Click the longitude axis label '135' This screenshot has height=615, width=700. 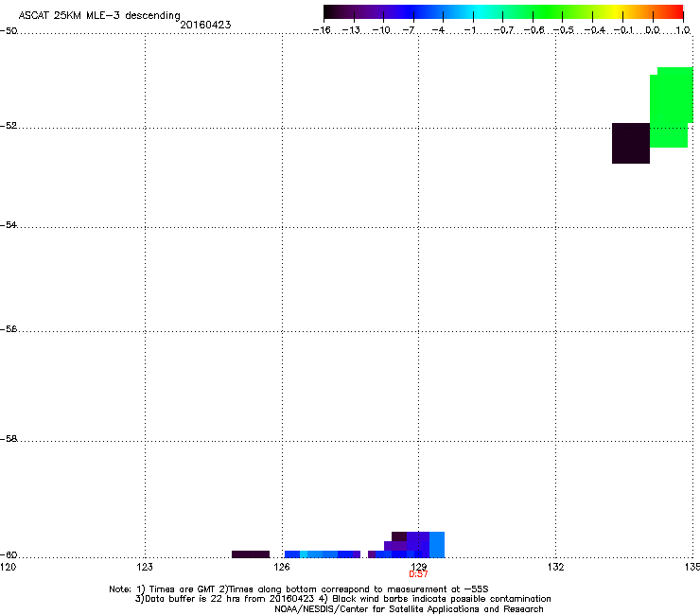pyautogui.click(x=692, y=567)
